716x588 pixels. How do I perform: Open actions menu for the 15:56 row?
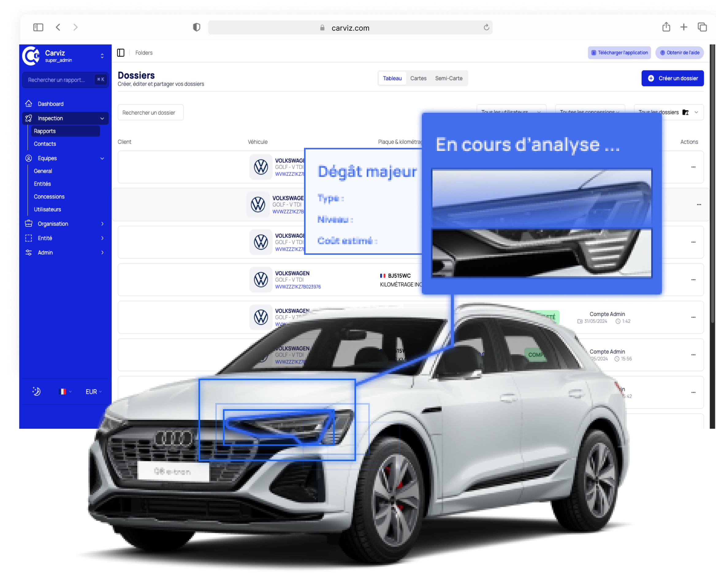click(x=693, y=355)
